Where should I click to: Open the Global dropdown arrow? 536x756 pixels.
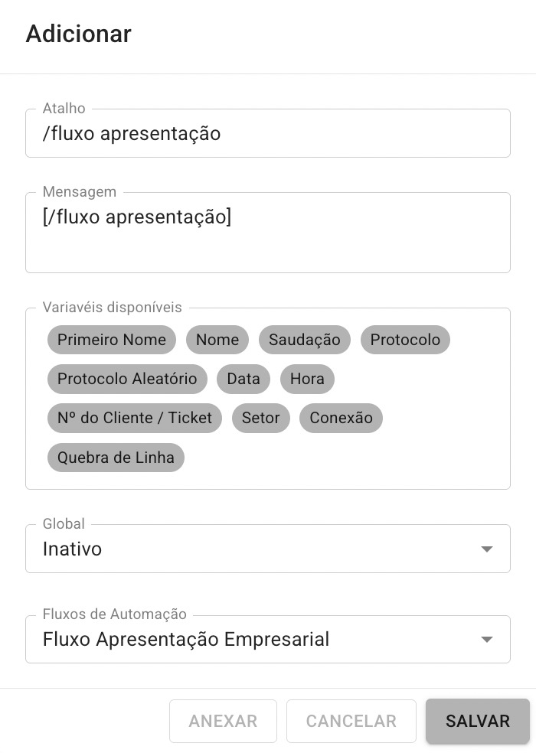coord(487,549)
